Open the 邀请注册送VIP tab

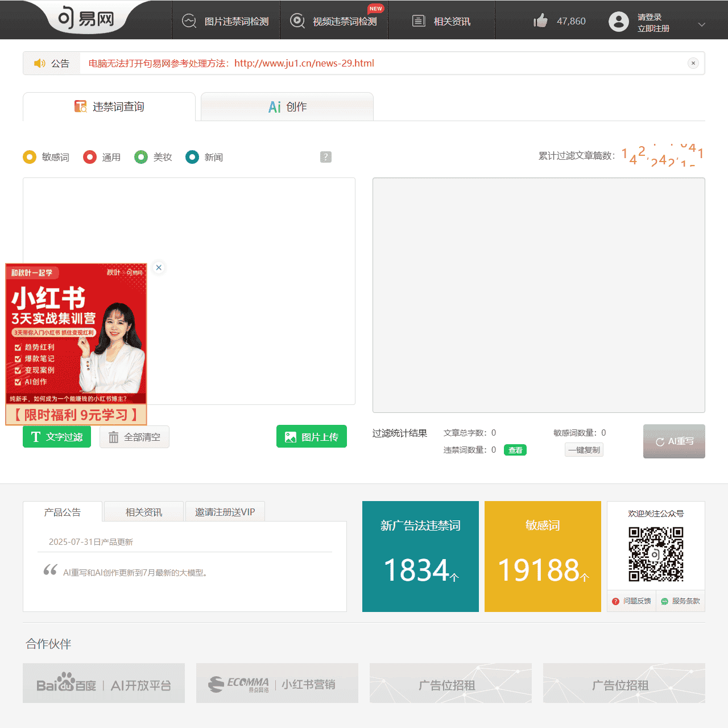pos(225,511)
